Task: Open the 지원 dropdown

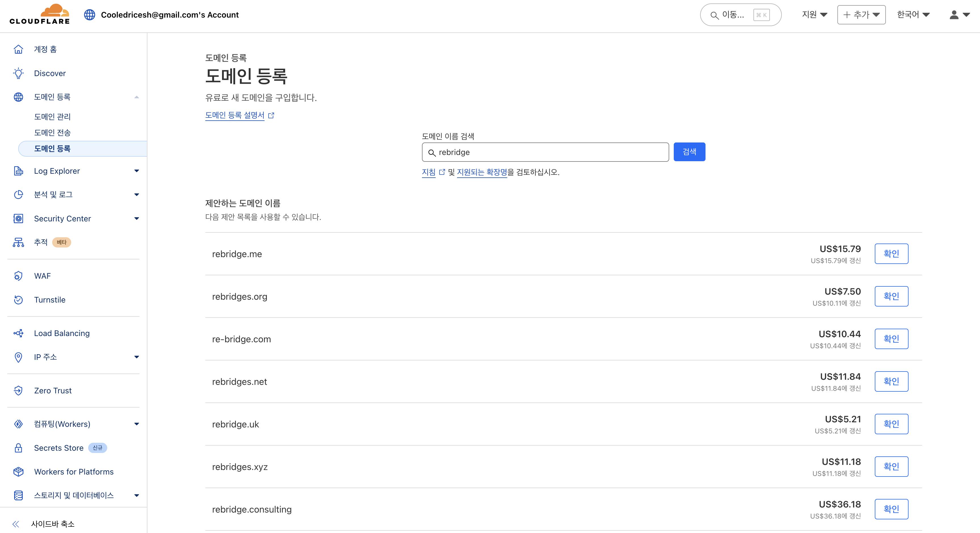Action: (x=814, y=15)
